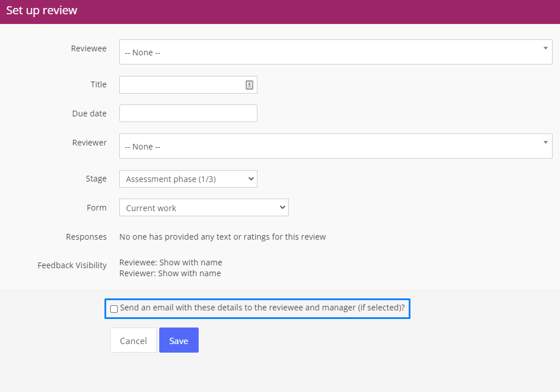Click the 'Stage' field label
560x392 pixels.
click(x=96, y=179)
